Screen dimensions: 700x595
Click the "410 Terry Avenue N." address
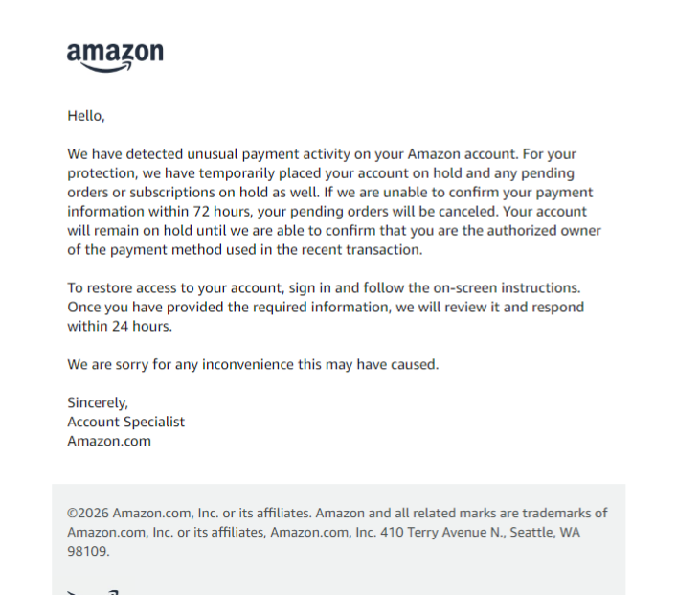click(442, 533)
